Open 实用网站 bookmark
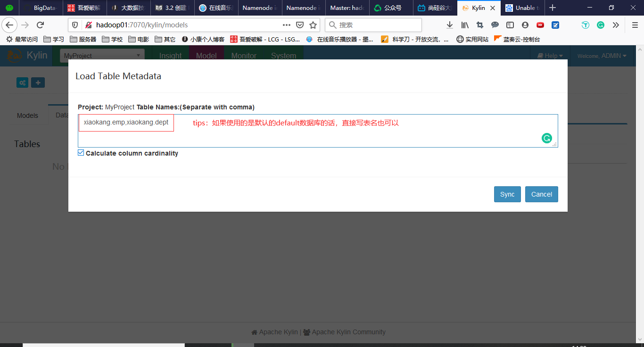 tap(472, 39)
